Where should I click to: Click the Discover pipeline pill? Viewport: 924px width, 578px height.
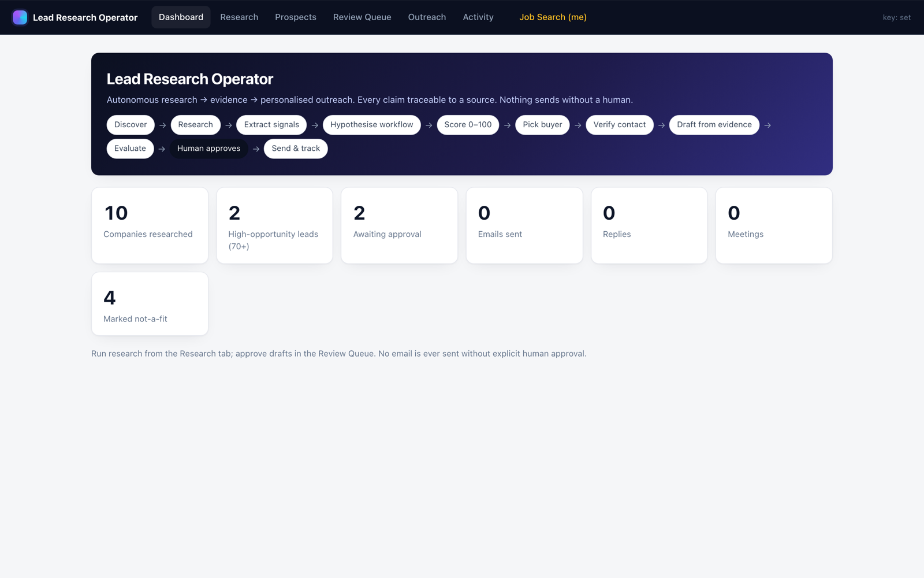click(x=131, y=125)
